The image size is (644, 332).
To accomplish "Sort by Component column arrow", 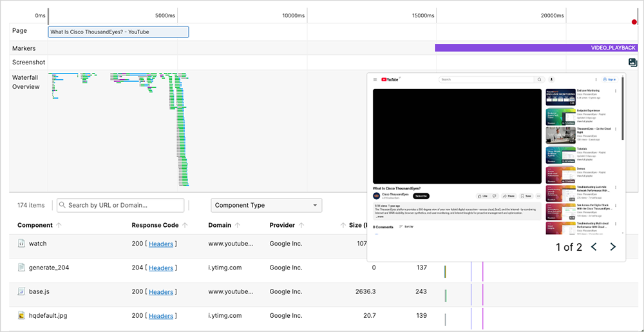I will [59, 225].
